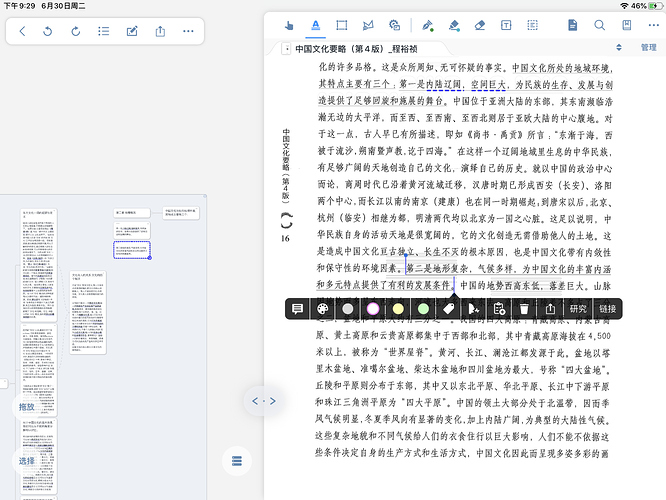
Task: Tap the 研究 button in popup bar
Action: pyautogui.click(x=578, y=309)
